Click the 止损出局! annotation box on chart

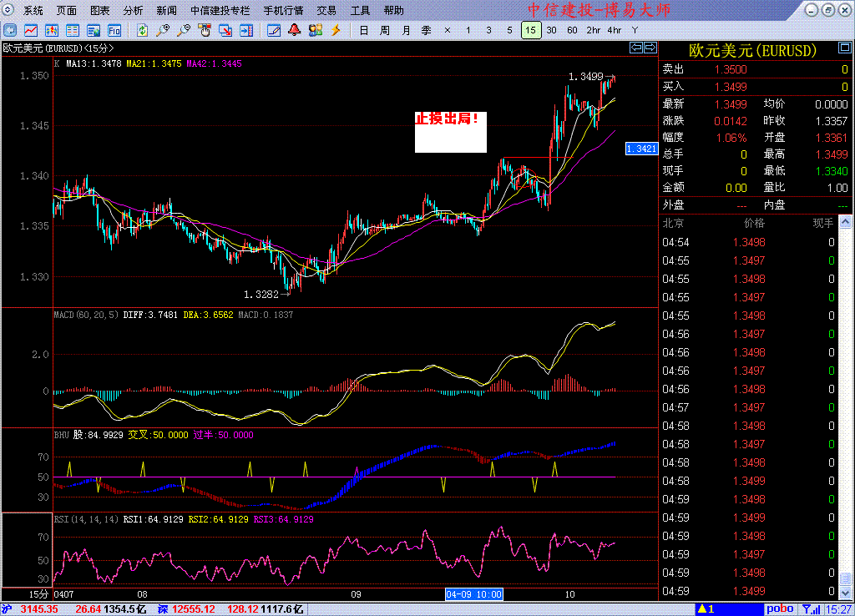click(x=450, y=132)
